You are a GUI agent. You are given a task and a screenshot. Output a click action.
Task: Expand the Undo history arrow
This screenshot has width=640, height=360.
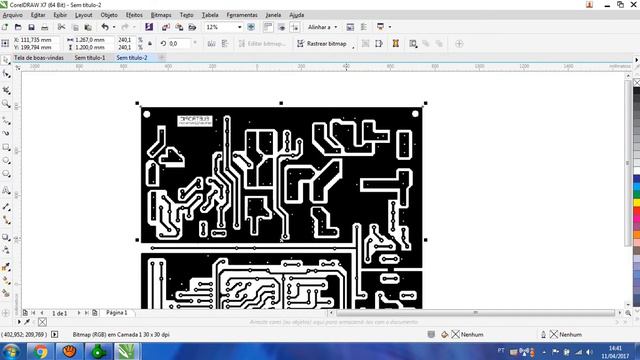114,27
